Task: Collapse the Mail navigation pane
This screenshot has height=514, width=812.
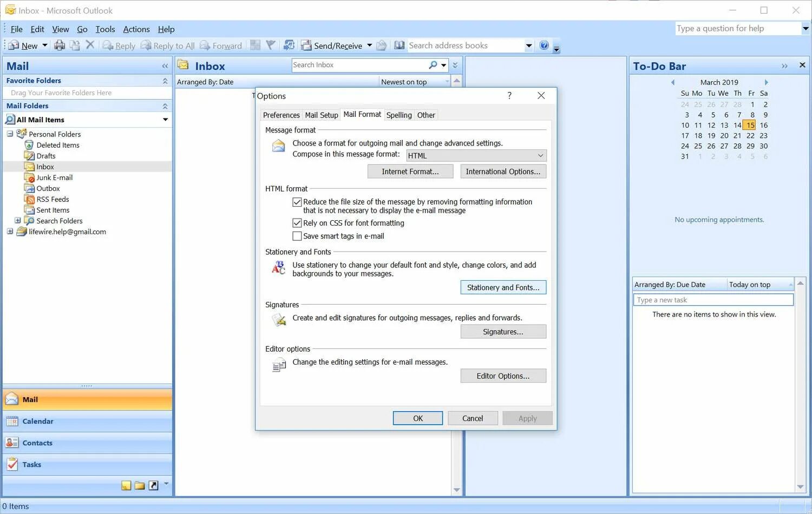Action: [x=165, y=66]
